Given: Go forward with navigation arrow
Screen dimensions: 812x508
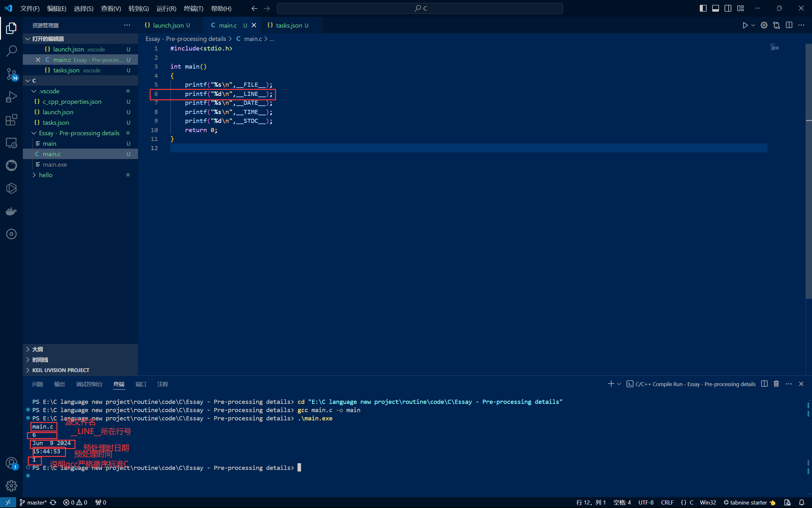Looking at the screenshot, I should pos(267,8).
